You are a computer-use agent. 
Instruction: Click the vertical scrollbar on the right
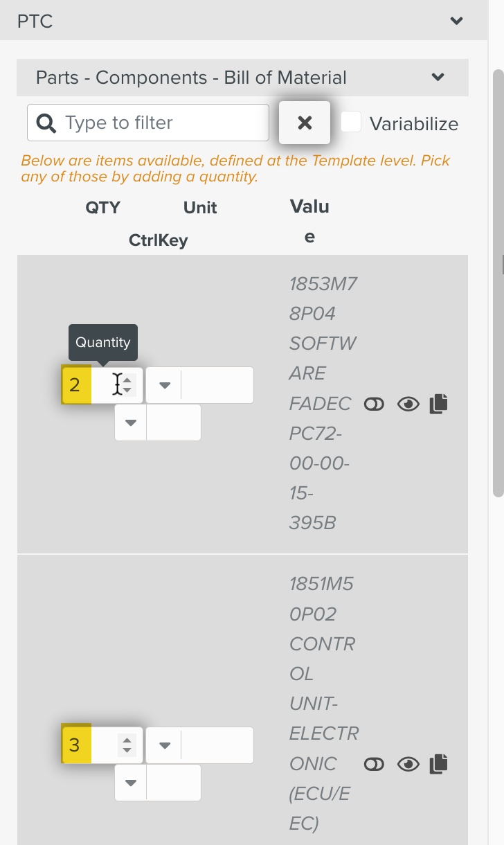[498, 277]
